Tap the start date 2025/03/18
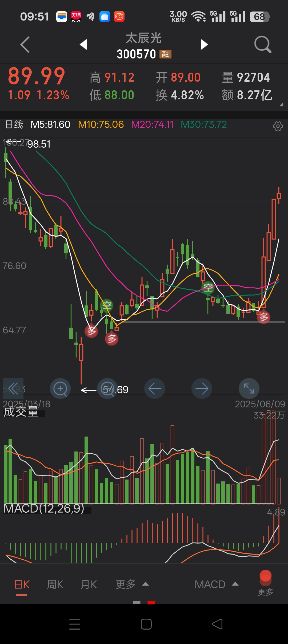288x644 pixels. tap(26, 404)
